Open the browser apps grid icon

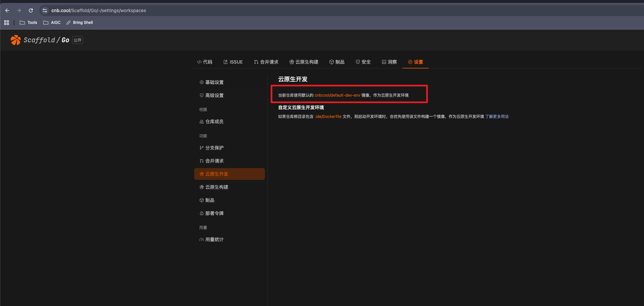pyautogui.click(x=7, y=23)
